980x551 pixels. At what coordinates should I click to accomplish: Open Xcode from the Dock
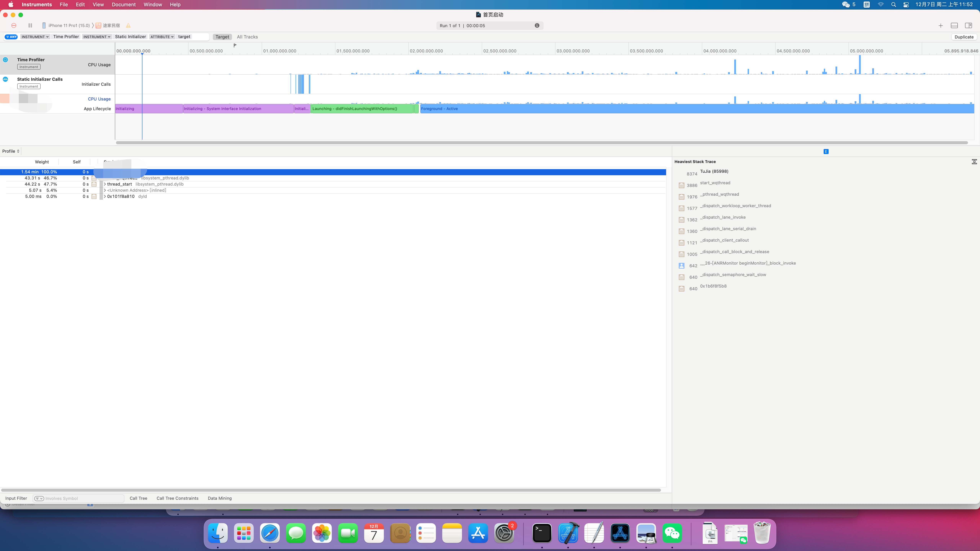[568, 533]
